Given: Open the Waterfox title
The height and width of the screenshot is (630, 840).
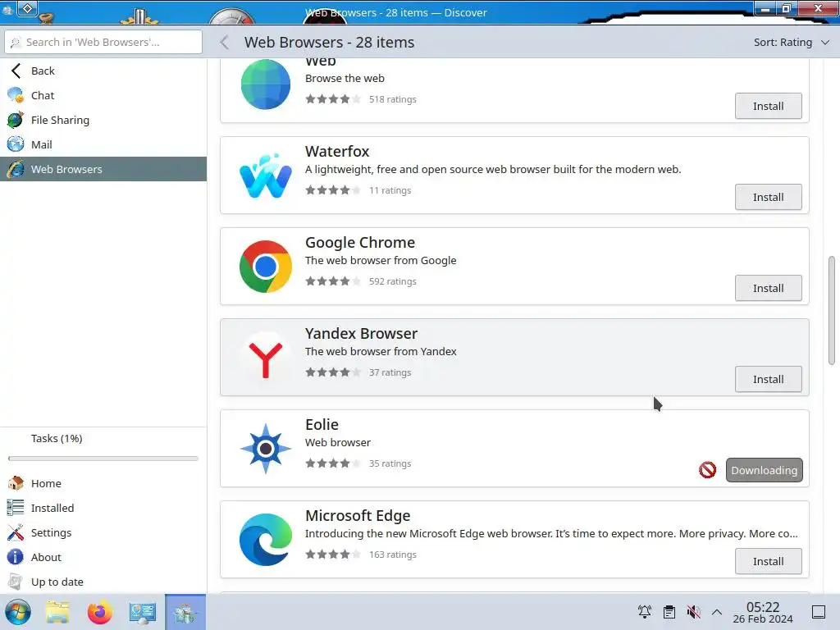Looking at the screenshot, I should click(x=337, y=151).
